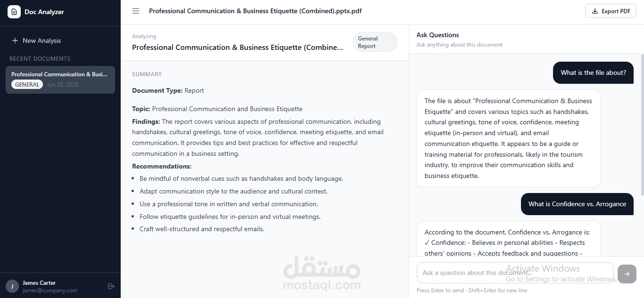Click the james@company.com account email
644x298 pixels.
coord(50,290)
